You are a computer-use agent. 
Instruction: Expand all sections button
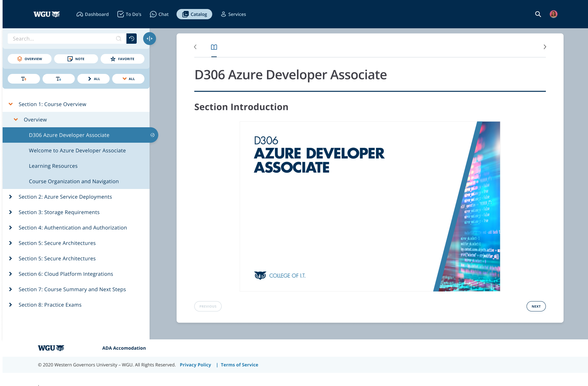pos(128,79)
